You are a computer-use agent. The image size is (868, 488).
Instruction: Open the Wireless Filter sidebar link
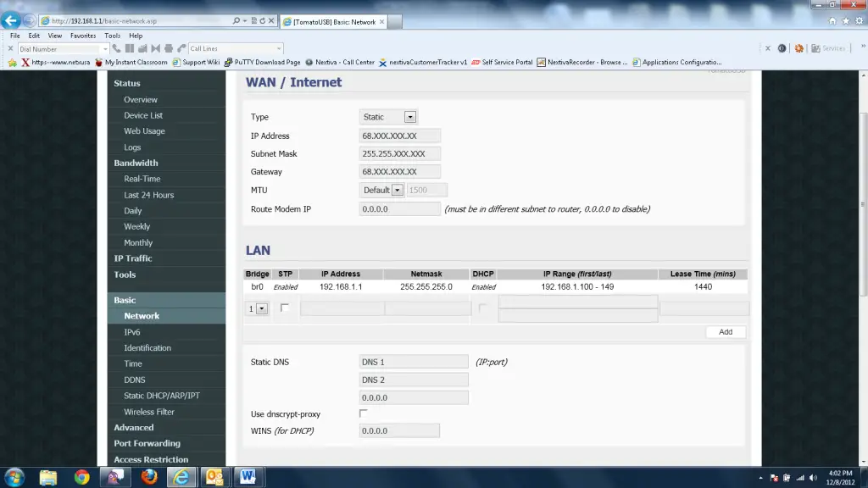tap(149, 412)
